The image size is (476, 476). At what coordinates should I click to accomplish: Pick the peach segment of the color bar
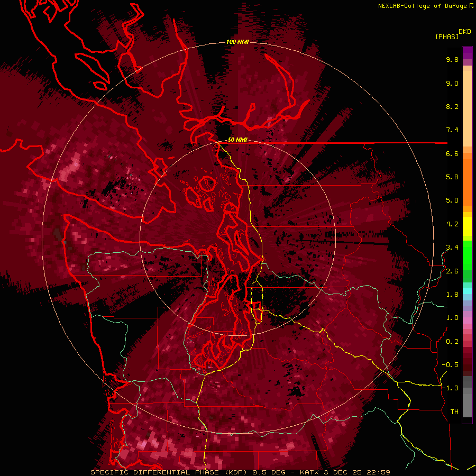[x=467, y=109]
